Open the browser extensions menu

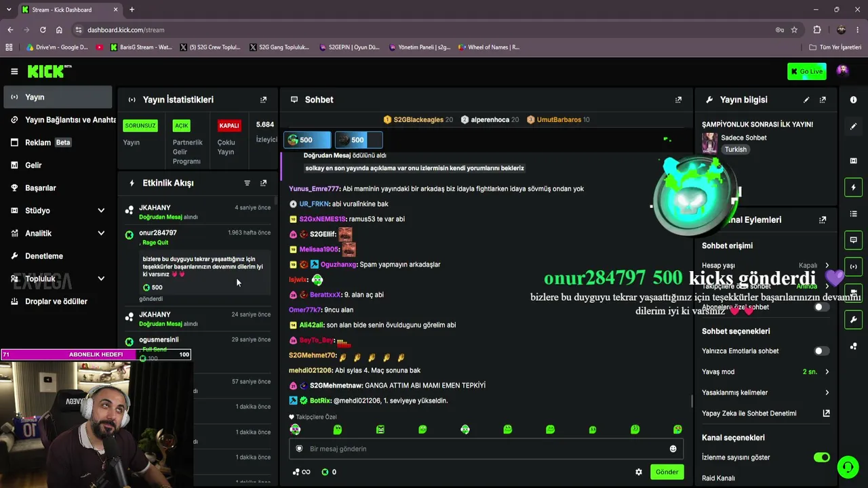816,30
